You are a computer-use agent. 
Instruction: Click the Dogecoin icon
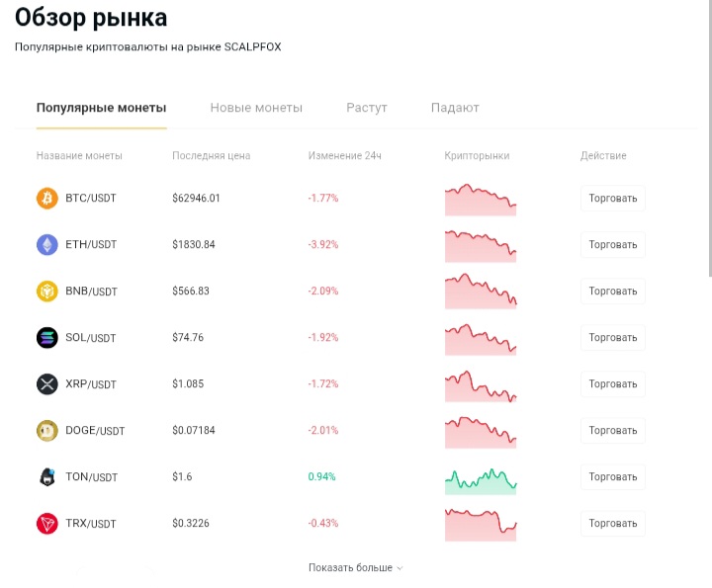tap(47, 431)
